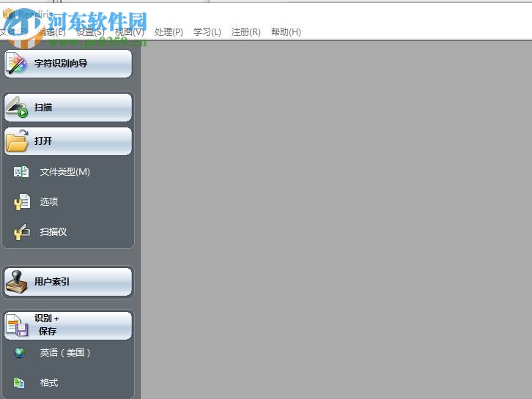The width and height of the screenshot is (532, 399).
Task: Open the 视图(V) menu
Action: (129, 32)
